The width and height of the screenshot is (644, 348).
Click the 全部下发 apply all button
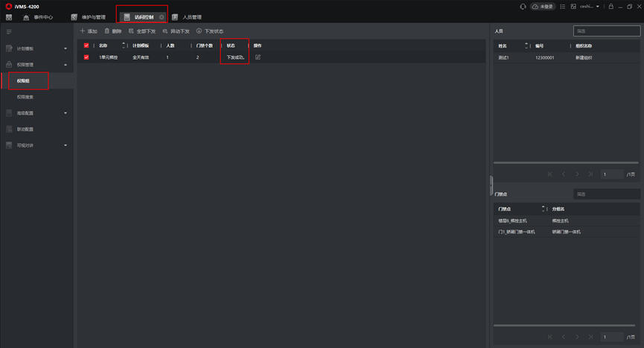coord(142,31)
